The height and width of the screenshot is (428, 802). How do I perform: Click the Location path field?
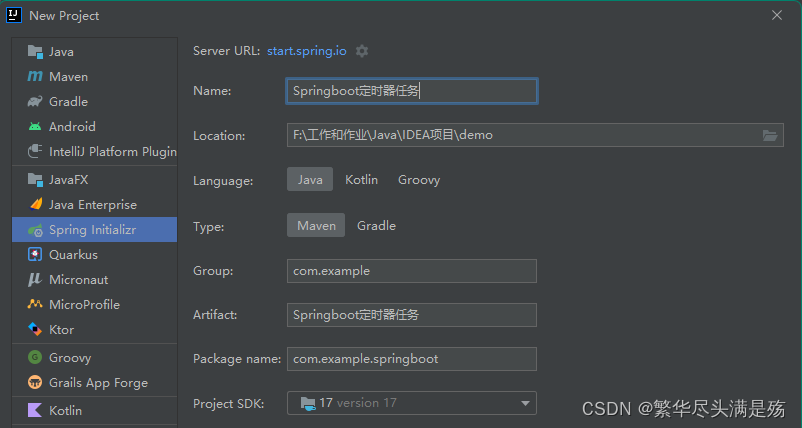coord(535,135)
